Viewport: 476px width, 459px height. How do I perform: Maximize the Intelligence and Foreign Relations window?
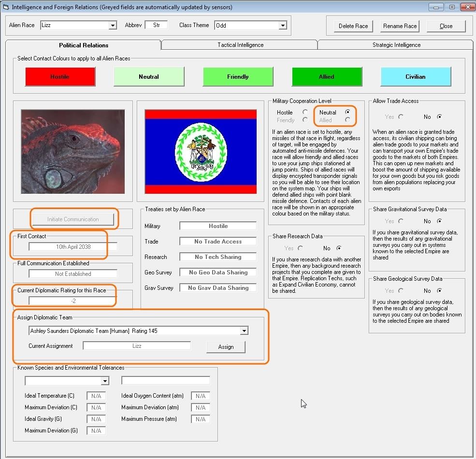pyautogui.click(x=452, y=7)
